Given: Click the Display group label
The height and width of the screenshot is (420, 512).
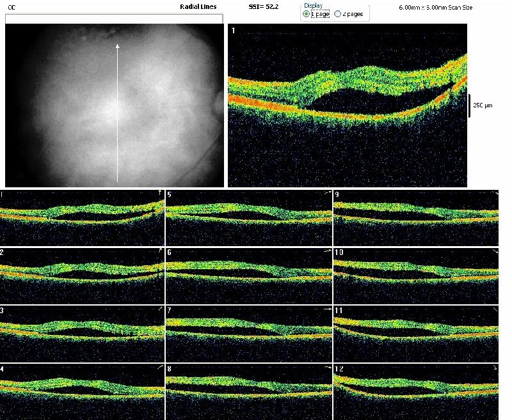Looking at the screenshot, I should coord(314,6).
